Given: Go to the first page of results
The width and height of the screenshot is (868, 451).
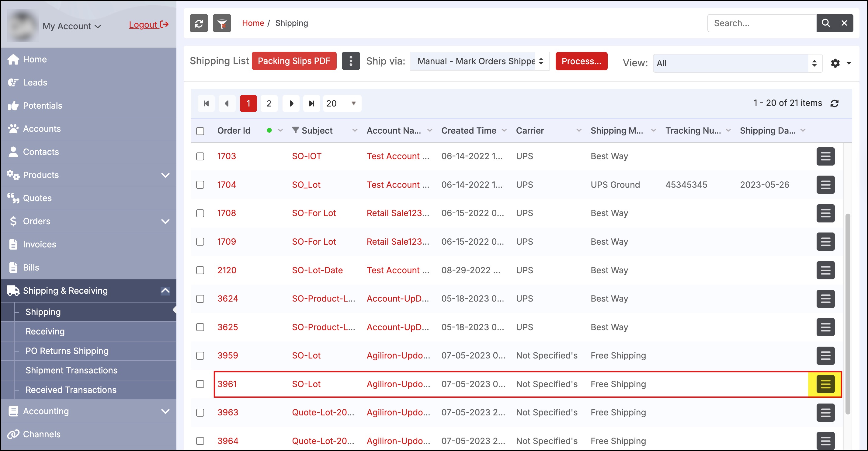Looking at the screenshot, I should 206,103.
